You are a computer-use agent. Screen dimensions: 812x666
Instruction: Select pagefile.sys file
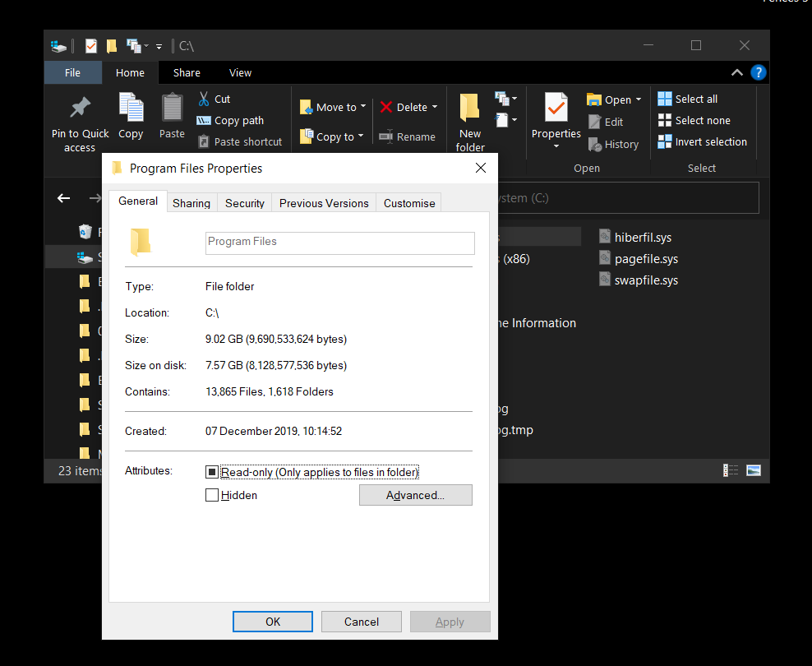(x=639, y=259)
